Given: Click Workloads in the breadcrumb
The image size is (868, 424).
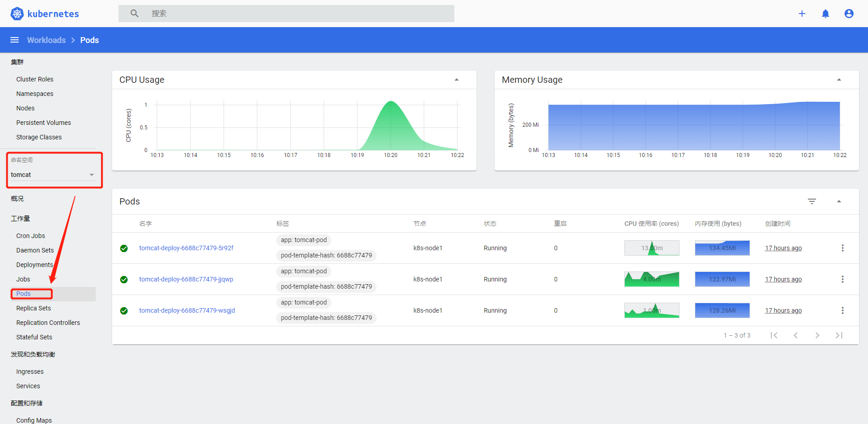Looking at the screenshot, I should click(x=46, y=40).
